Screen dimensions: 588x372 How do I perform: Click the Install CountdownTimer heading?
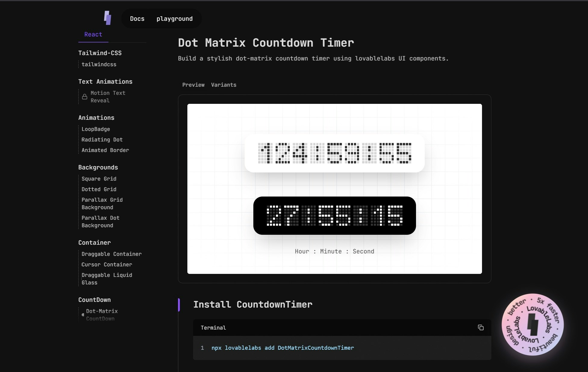(x=253, y=304)
